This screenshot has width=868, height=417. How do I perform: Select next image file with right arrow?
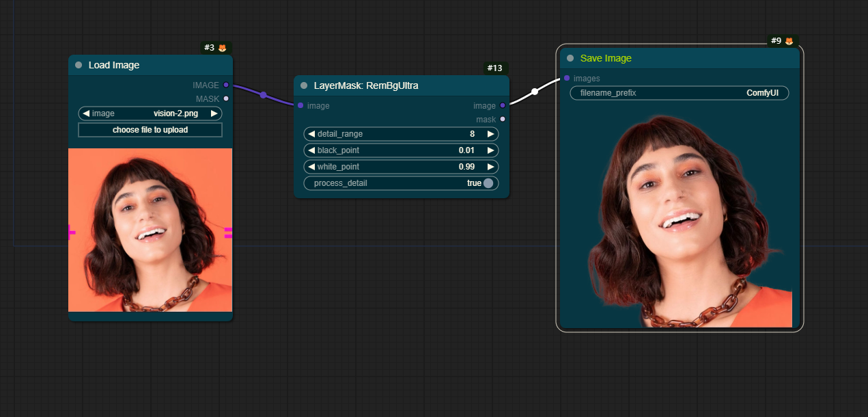[214, 113]
